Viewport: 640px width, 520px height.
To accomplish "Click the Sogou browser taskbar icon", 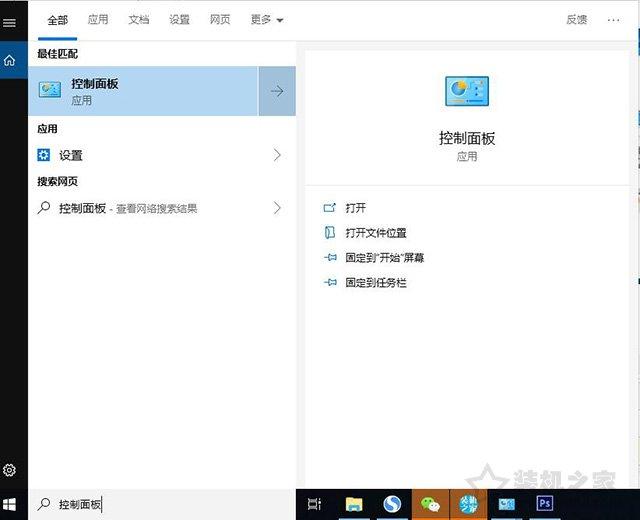I will [x=392, y=504].
